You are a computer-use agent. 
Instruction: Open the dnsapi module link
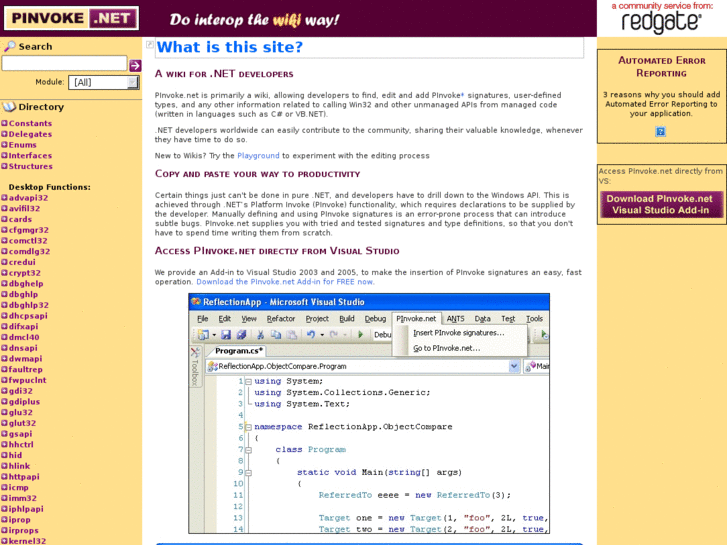click(23, 347)
